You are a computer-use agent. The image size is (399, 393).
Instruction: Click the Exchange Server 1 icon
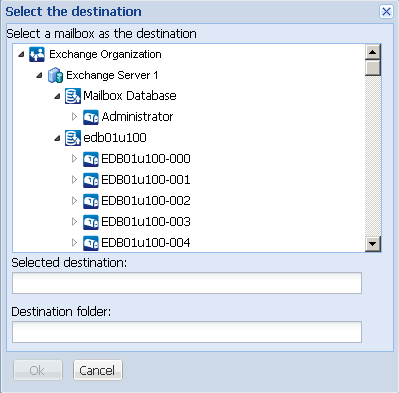55,75
